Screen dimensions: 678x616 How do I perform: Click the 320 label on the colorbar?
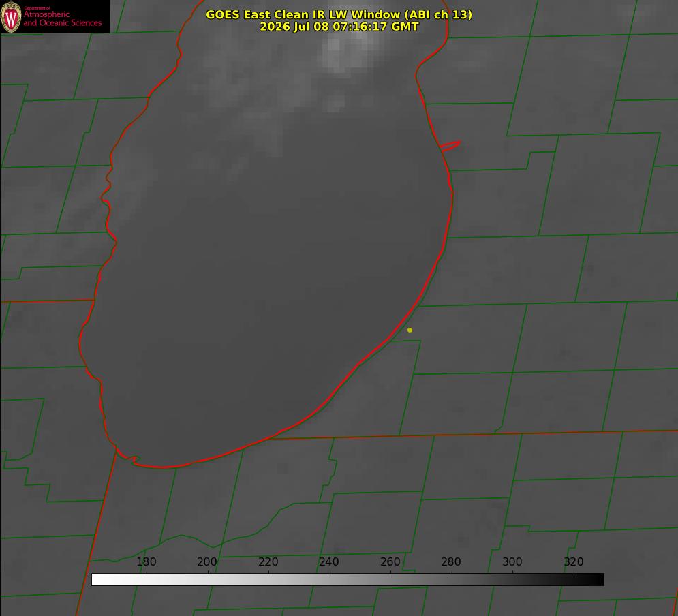pos(574,561)
